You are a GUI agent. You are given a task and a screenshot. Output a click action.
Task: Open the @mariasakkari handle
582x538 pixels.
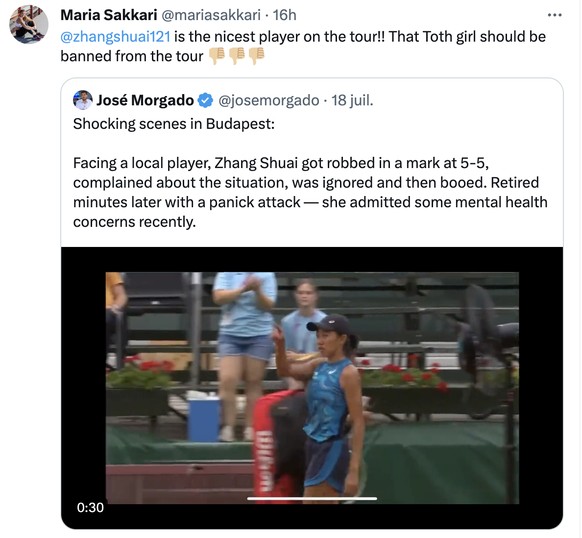(x=211, y=15)
